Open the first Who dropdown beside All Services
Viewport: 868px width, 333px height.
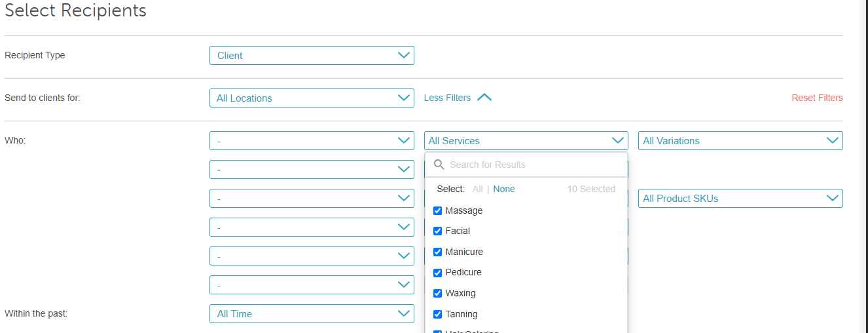tap(312, 141)
